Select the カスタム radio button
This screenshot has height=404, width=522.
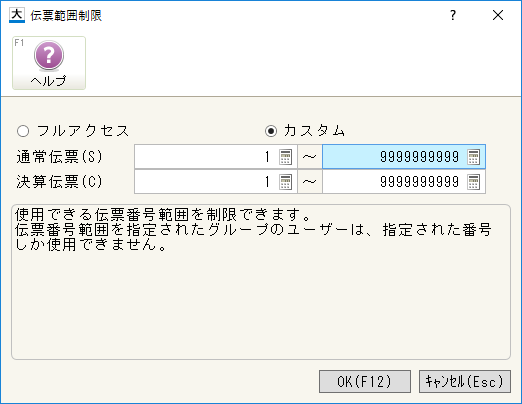tap(271, 131)
